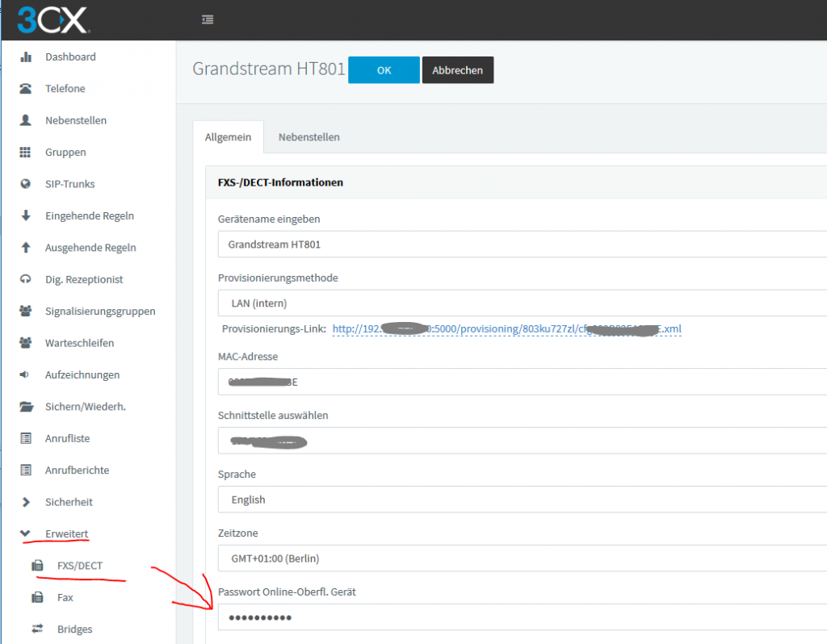Screen dimensions: 827x644
Task: Open the Provisionierungs-Link URL
Action: (x=507, y=328)
